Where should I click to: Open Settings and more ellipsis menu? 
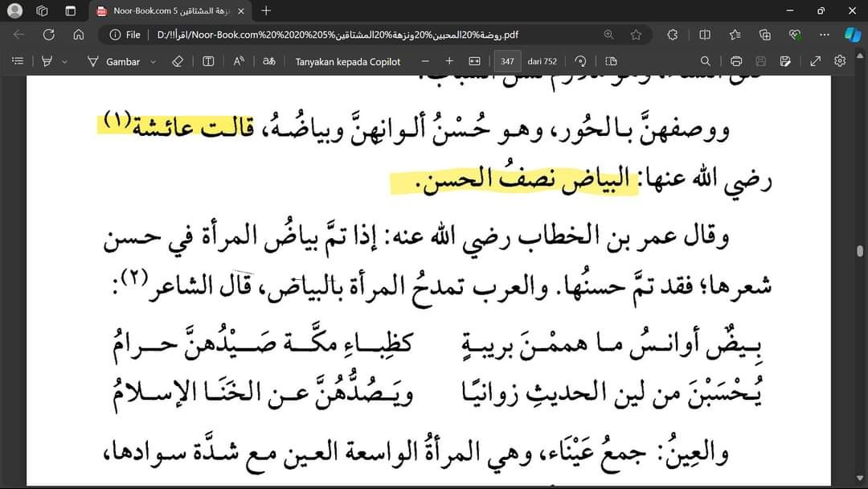pos(825,35)
